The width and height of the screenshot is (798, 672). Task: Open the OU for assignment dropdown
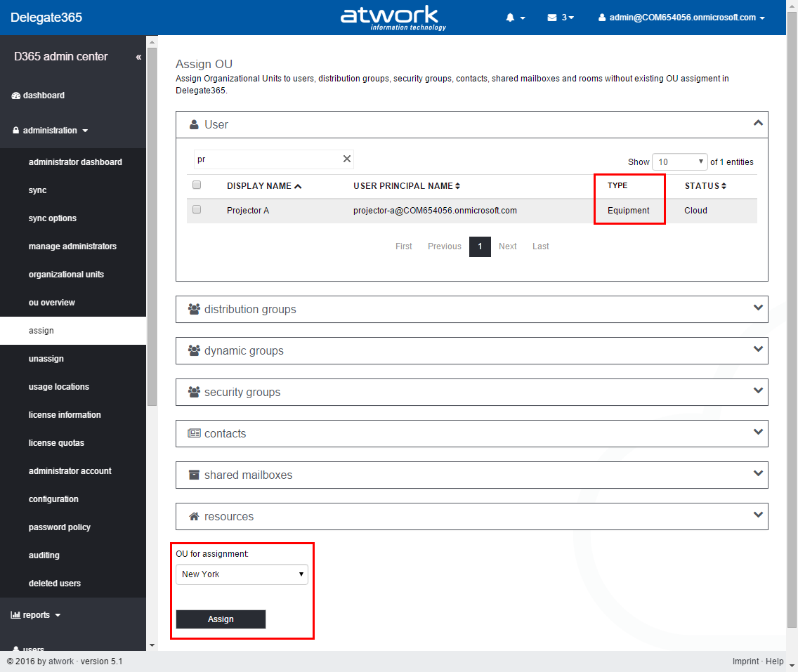tap(242, 574)
